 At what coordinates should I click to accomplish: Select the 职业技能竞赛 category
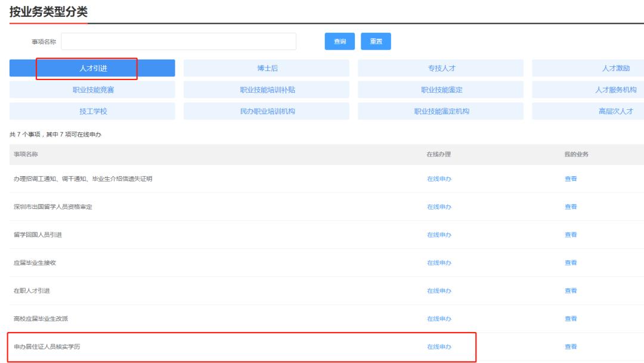pyautogui.click(x=92, y=90)
